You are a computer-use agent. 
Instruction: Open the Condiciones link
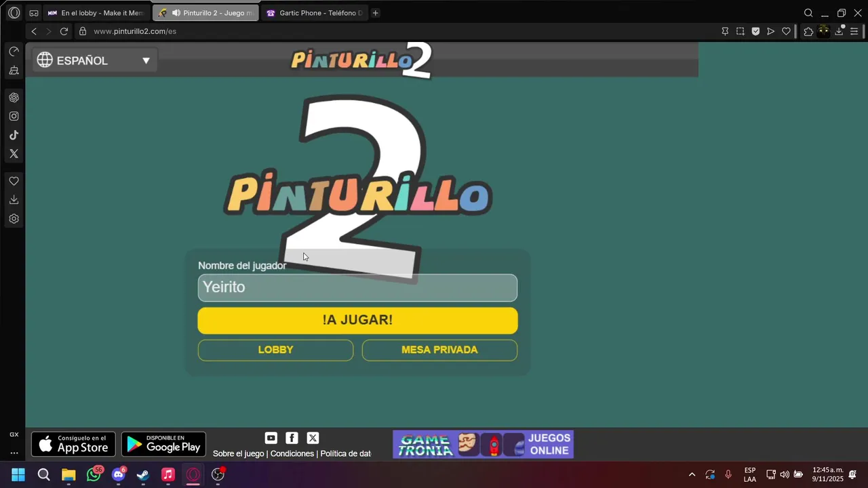(x=292, y=453)
